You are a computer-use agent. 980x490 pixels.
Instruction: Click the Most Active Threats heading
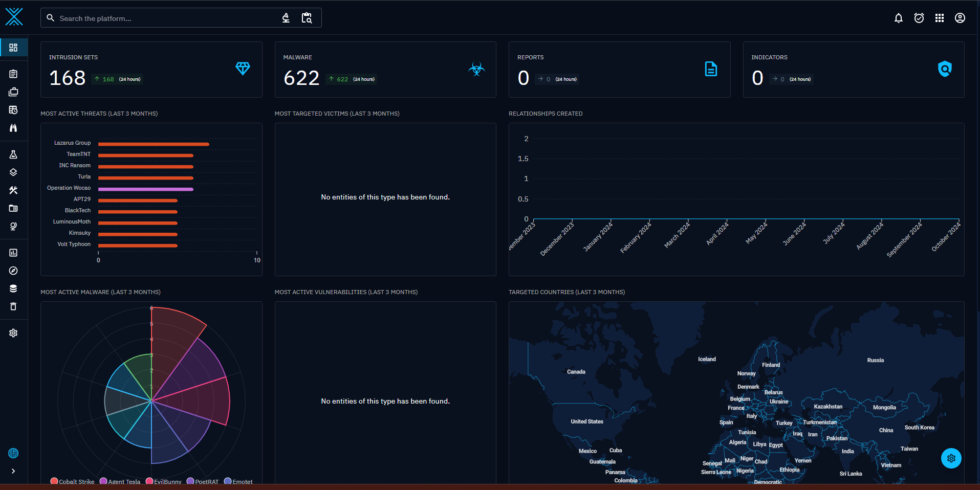(99, 114)
